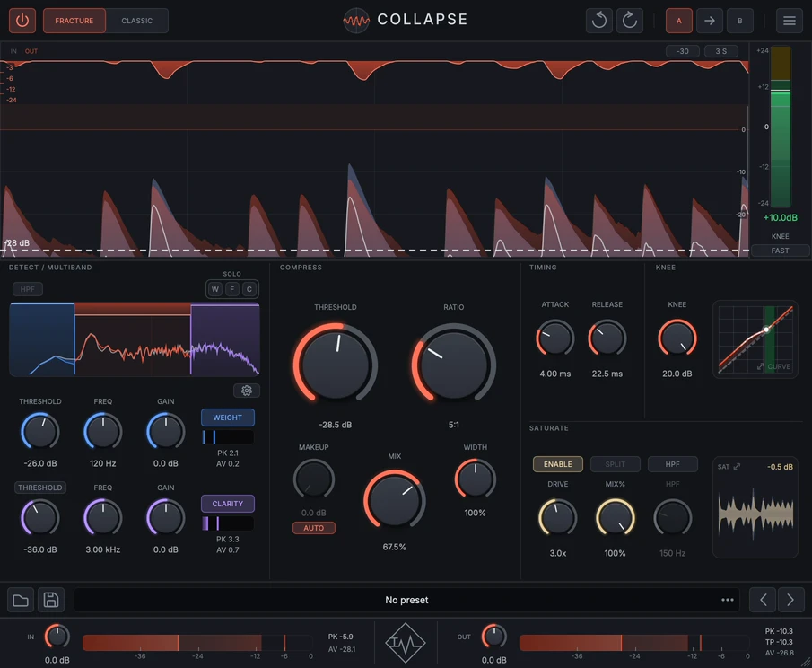Solo the W band

[215, 289]
